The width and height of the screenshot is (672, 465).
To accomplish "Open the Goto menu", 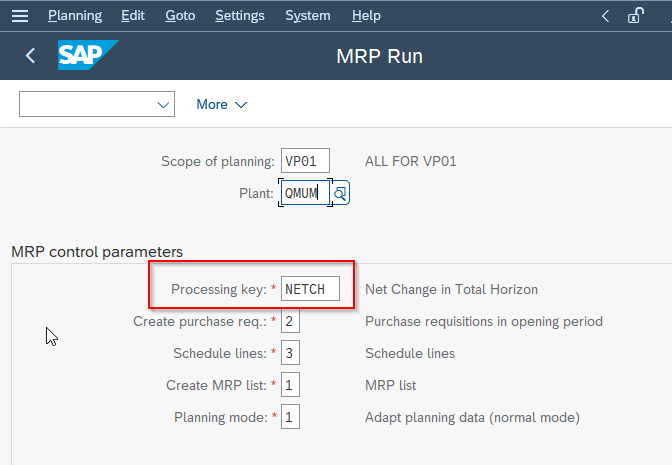I will (180, 16).
